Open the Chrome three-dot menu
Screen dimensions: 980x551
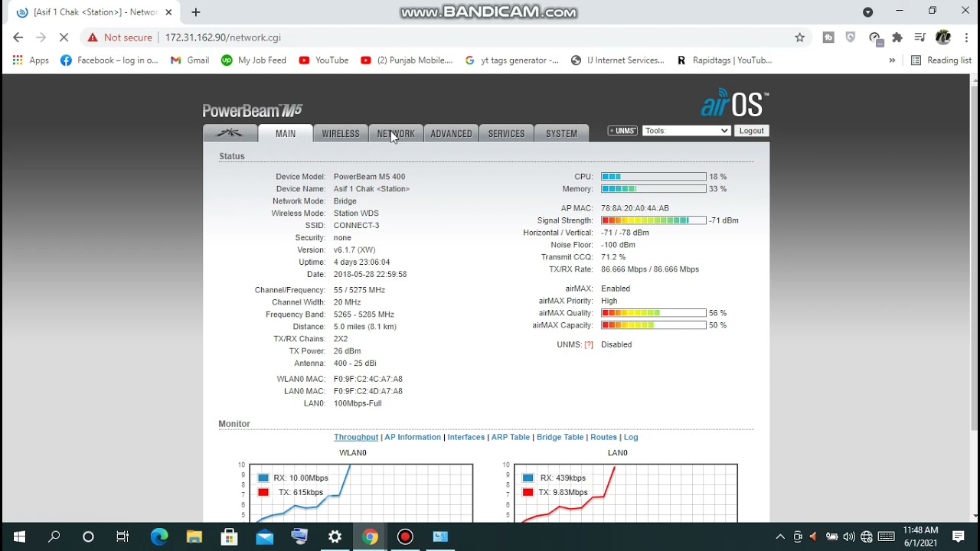click(x=967, y=37)
